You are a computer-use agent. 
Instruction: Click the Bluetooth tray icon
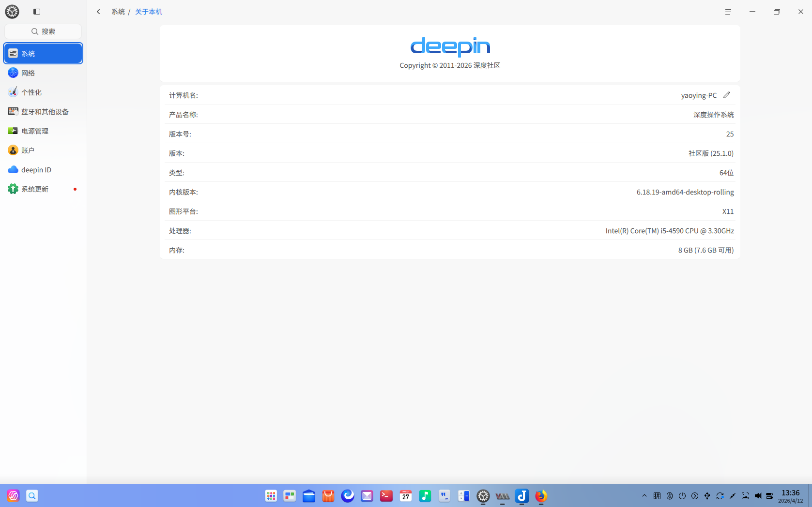(670, 496)
